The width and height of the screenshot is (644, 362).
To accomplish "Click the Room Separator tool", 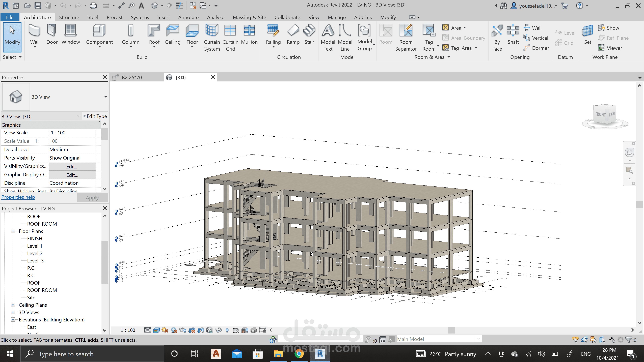I will [x=406, y=38].
